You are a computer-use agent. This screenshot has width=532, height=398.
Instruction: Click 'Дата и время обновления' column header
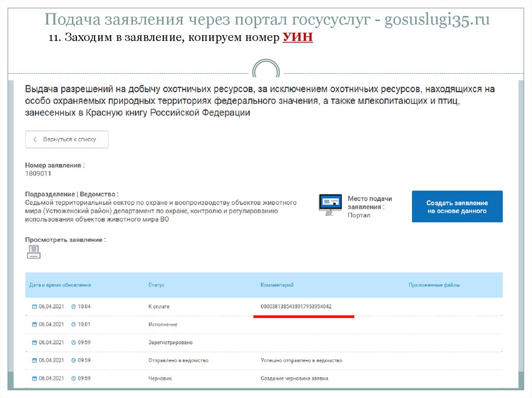(60, 285)
